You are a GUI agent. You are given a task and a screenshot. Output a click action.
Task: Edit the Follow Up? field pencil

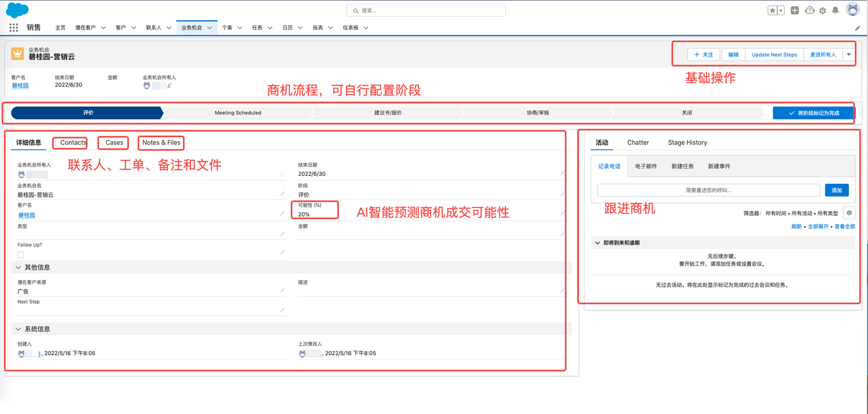(x=282, y=253)
